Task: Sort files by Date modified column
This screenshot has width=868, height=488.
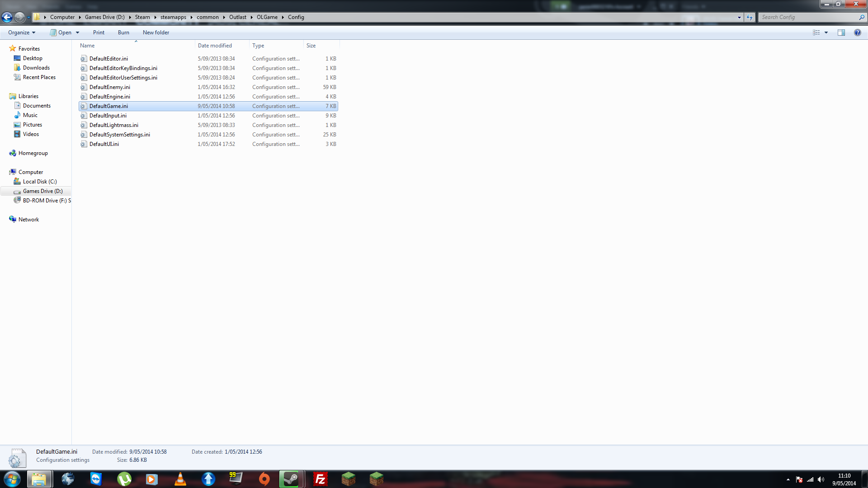Action: click(215, 46)
